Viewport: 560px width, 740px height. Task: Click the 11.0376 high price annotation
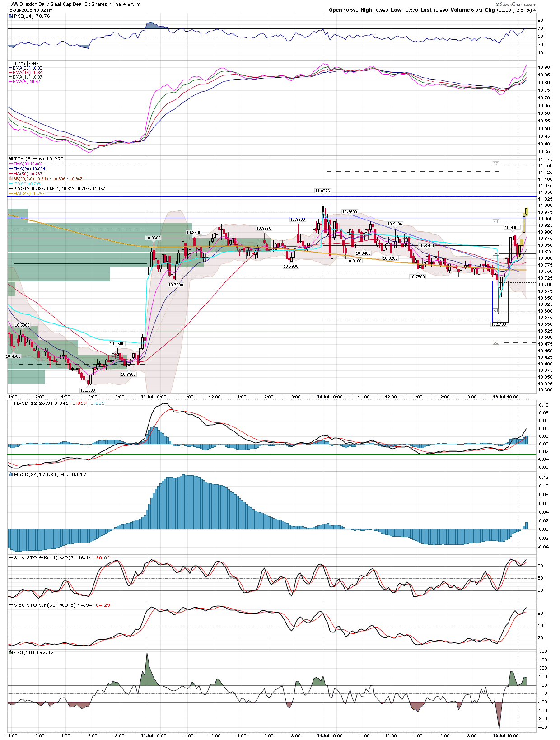pos(322,191)
